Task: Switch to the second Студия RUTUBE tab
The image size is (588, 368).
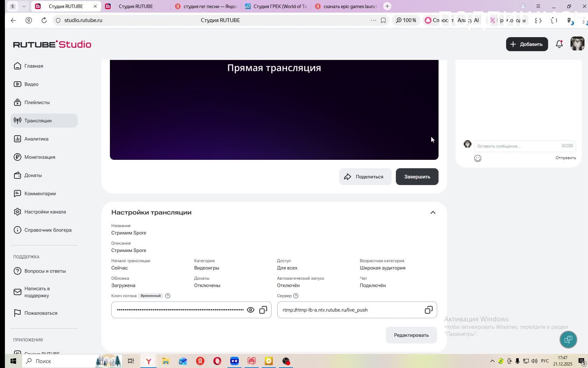Action: click(x=136, y=6)
